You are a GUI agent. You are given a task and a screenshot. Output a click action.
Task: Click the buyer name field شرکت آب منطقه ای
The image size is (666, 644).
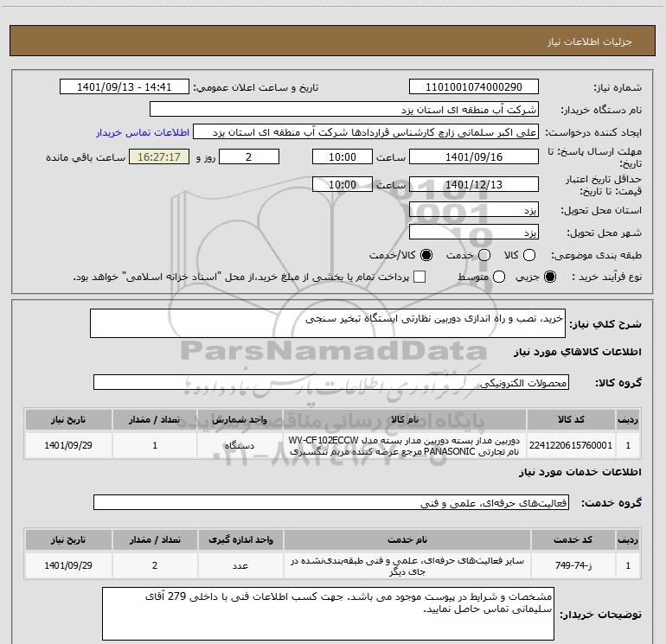[x=344, y=110]
